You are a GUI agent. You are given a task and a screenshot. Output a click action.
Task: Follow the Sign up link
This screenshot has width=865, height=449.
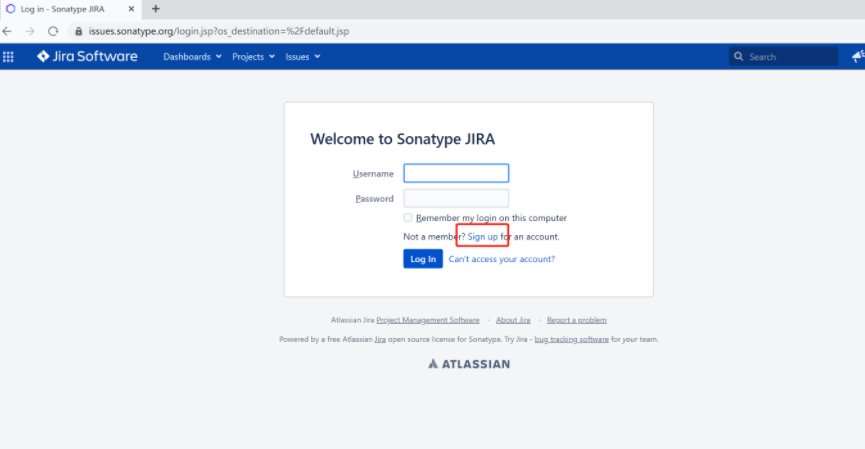point(483,237)
